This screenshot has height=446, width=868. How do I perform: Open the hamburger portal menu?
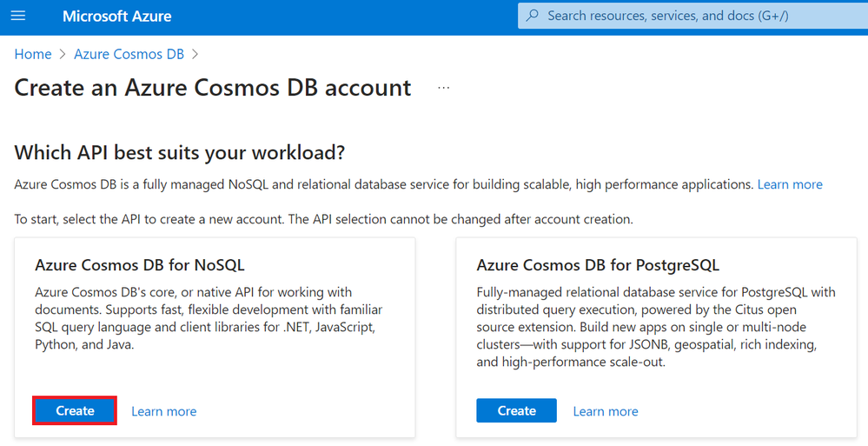(x=18, y=16)
